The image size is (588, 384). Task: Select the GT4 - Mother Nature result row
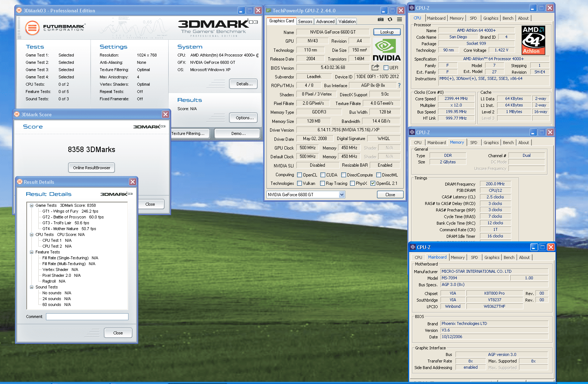pyautogui.click(x=69, y=229)
